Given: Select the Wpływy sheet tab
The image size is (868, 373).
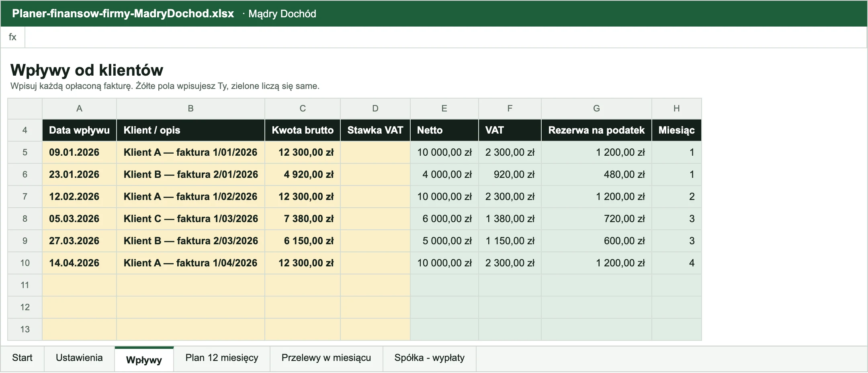Looking at the screenshot, I should [144, 359].
